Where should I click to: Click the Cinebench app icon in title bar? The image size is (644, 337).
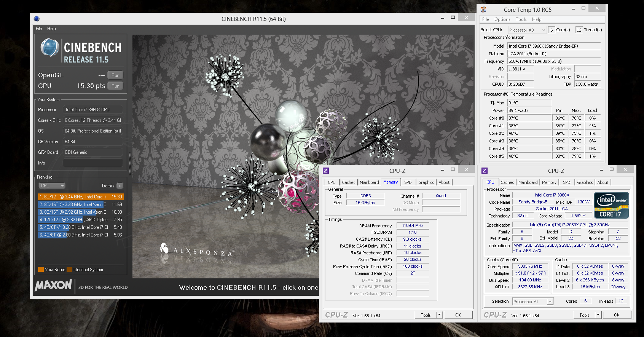click(37, 19)
